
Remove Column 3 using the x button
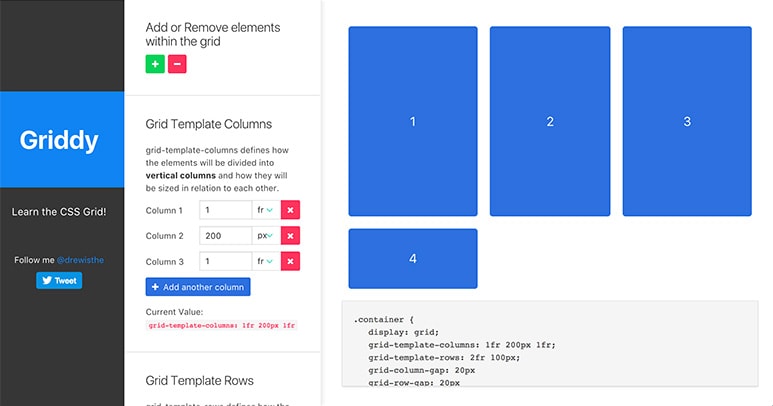pos(290,261)
